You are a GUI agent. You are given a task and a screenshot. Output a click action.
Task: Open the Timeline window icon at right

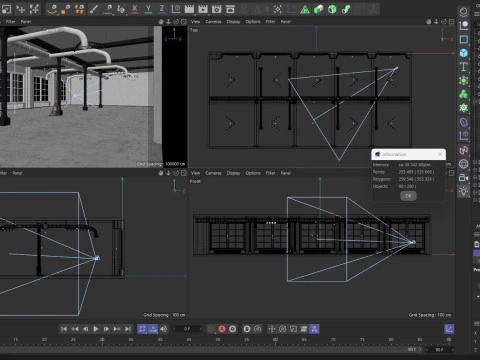click(449, 329)
